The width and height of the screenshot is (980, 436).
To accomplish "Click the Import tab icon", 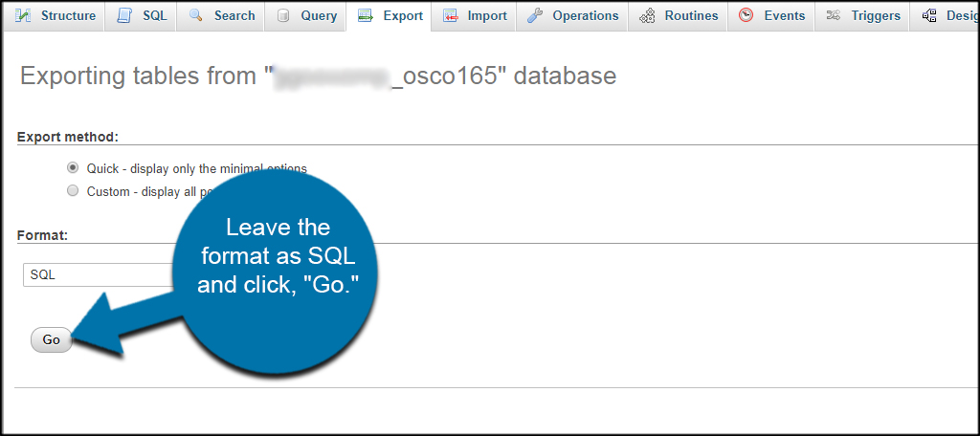I will click(451, 15).
